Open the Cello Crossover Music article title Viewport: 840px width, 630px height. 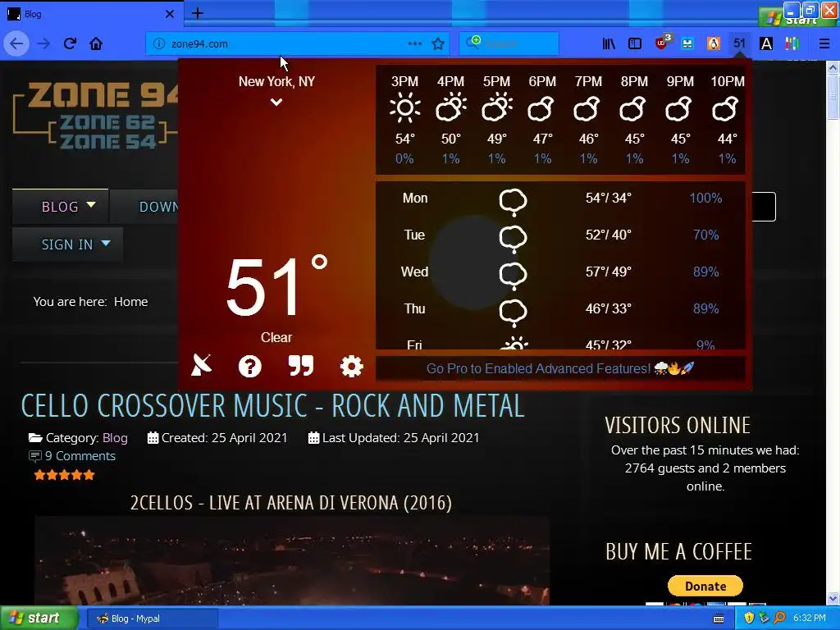272,406
